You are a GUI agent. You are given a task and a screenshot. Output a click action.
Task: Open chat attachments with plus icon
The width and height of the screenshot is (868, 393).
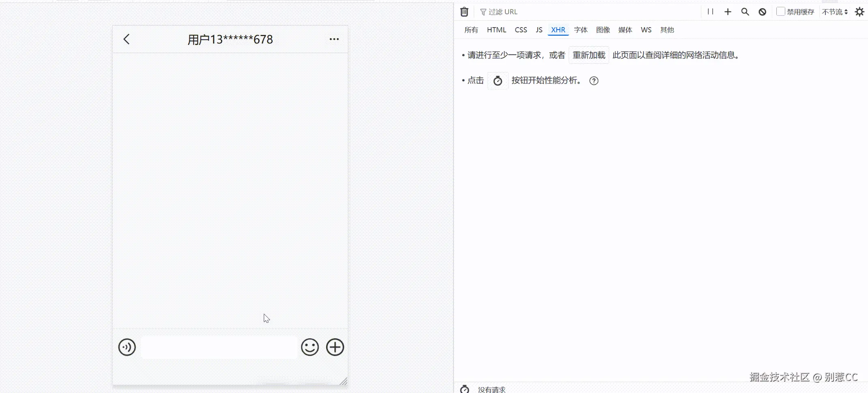[x=335, y=347]
